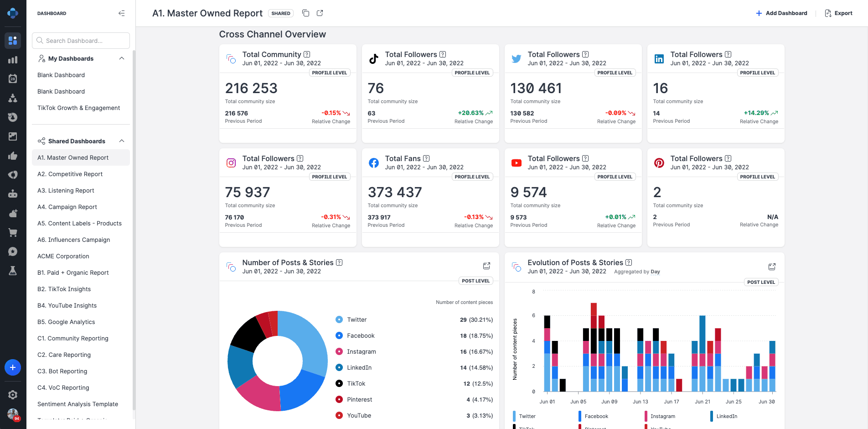
Task: Toggle the LinkedIn legend in bar chart
Action: pyautogui.click(x=723, y=416)
